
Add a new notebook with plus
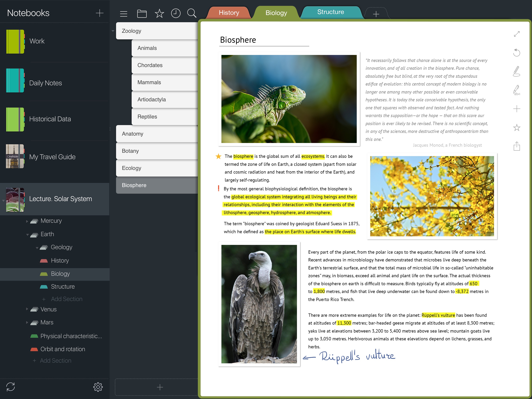click(x=100, y=13)
